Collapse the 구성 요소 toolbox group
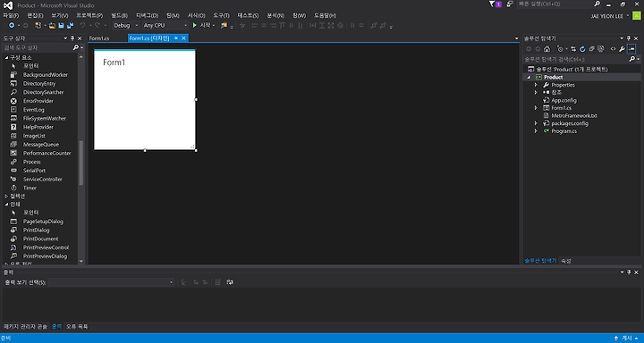The height and width of the screenshot is (343, 644). pyautogui.click(x=6, y=58)
